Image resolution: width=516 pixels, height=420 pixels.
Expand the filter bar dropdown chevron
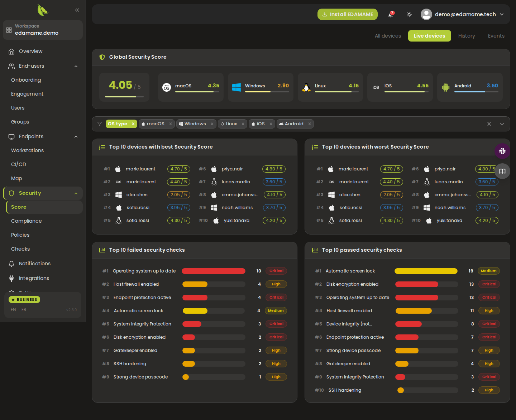[x=502, y=124]
